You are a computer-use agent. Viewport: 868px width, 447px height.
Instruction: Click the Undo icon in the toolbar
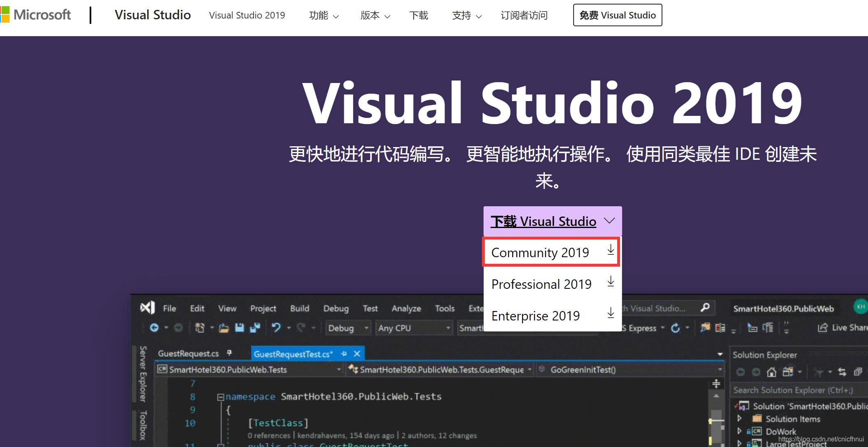click(x=277, y=327)
